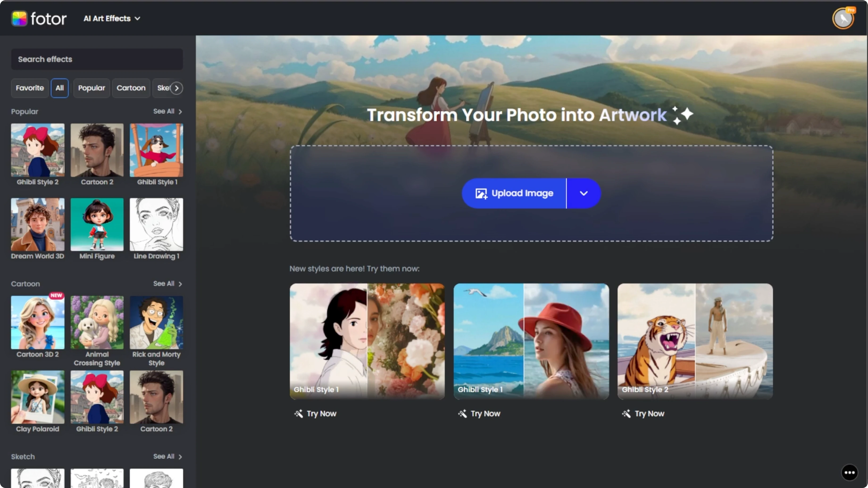Open the user profile avatar
Image resolution: width=868 pixels, height=488 pixels.
(x=843, y=19)
